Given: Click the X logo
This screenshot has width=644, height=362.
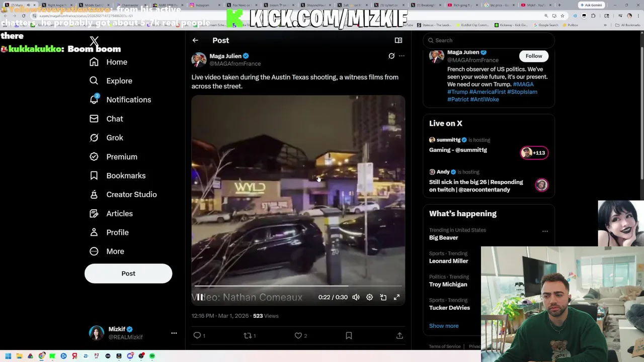Looking at the screenshot, I should 94,41.
